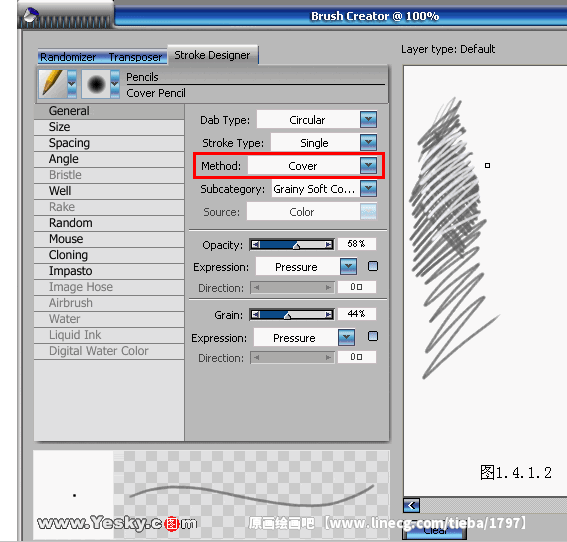Switch to the Randomizer tab
The image size is (567, 542).
68,57
